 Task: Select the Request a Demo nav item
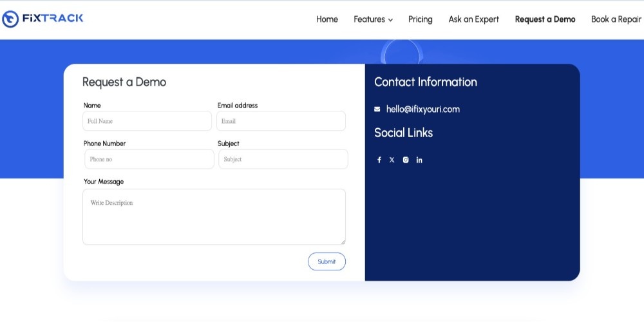545,19
